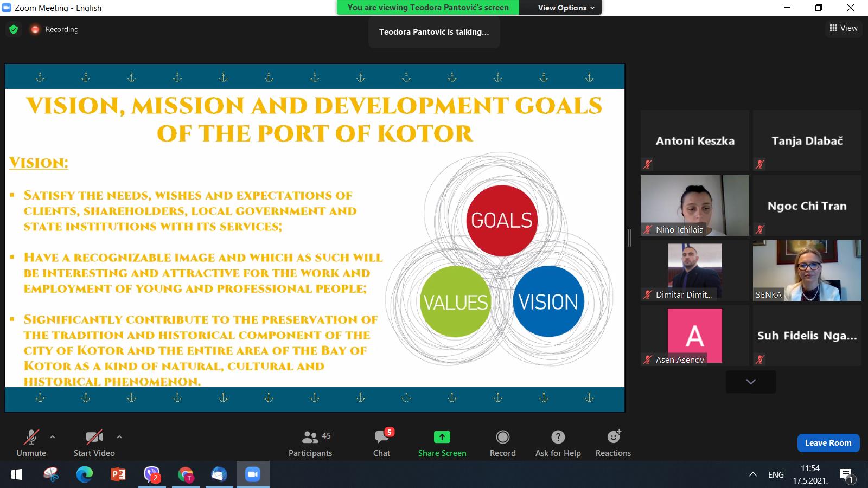Click Ngoc Chi Tran's muted mic icon
Image resolution: width=868 pixels, height=488 pixels.
click(759, 229)
